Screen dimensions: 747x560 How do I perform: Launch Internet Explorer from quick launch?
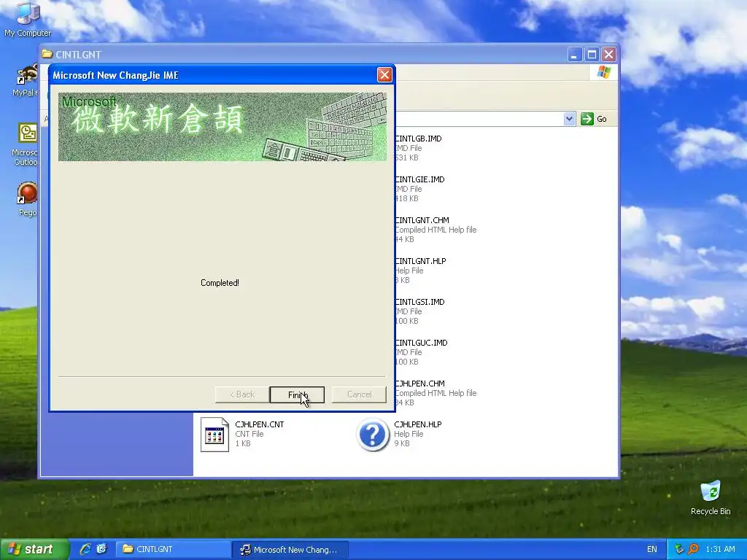85,549
